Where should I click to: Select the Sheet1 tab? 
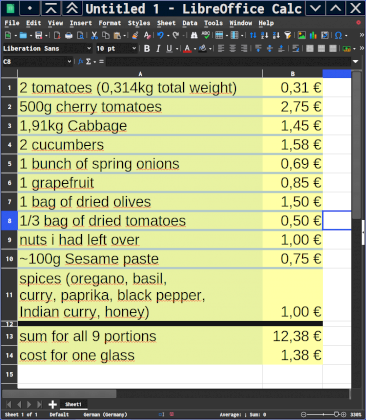[x=73, y=404]
